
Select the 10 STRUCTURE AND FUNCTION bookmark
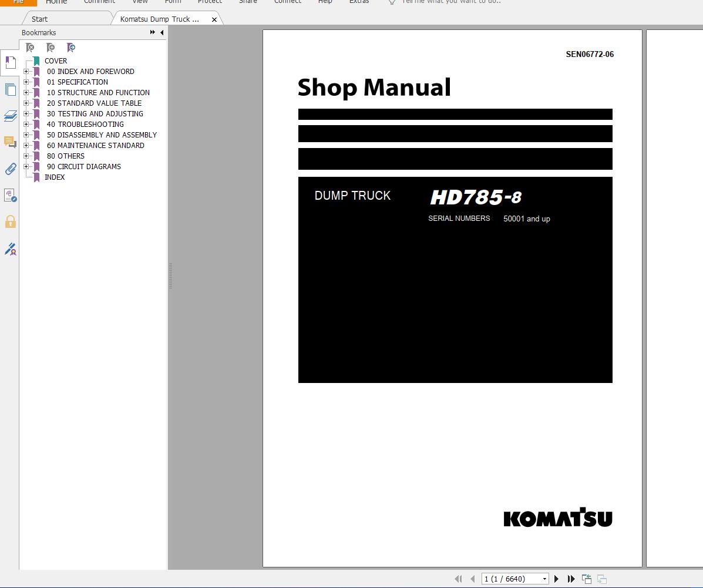point(98,92)
